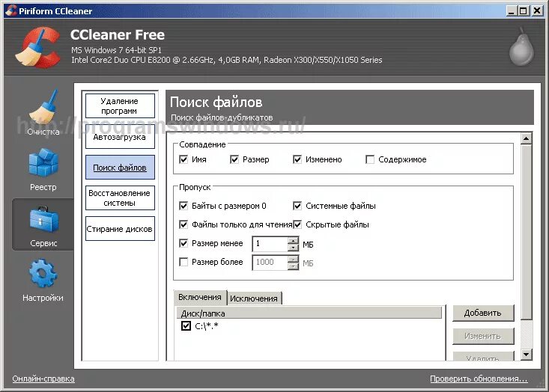549x392 pixels.
Task: Click the Изменить button
Action: (483, 336)
